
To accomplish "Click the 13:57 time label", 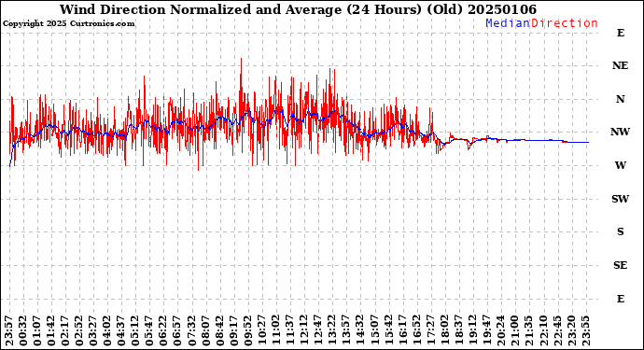I will coord(346,331).
